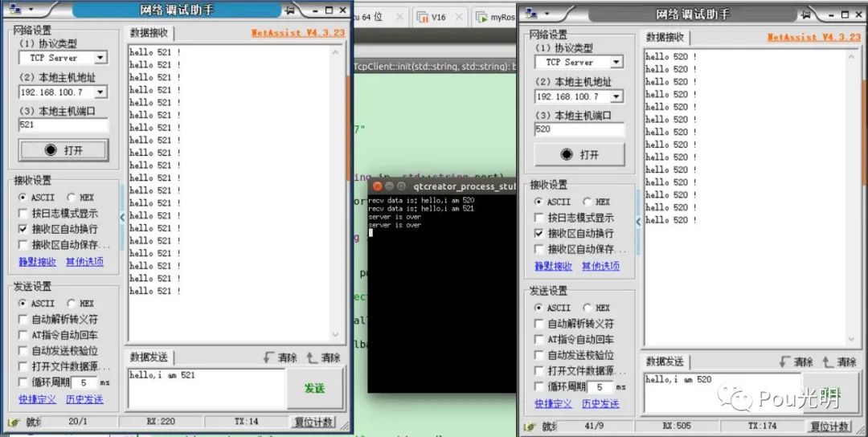This screenshot has width=868, height=437.
Task: Click 打开 button in left window
Action: (x=63, y=150)
